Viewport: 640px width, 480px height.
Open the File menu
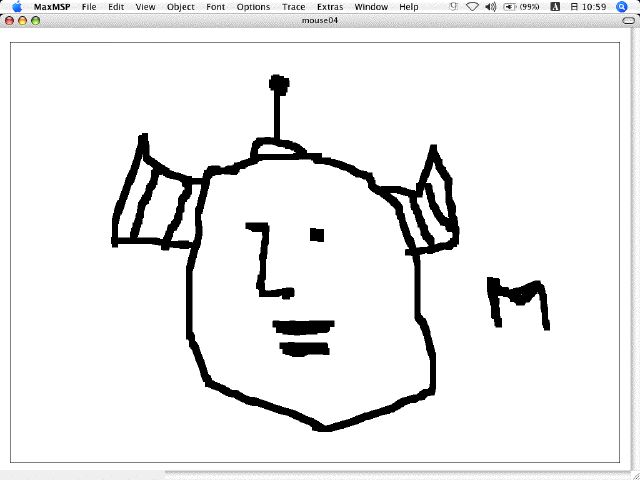(x=89, y=7)
